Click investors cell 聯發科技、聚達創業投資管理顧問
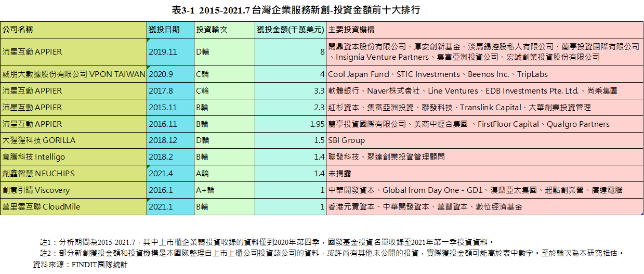The width and height of the screenshot is (644, 274). click(485, 157)
